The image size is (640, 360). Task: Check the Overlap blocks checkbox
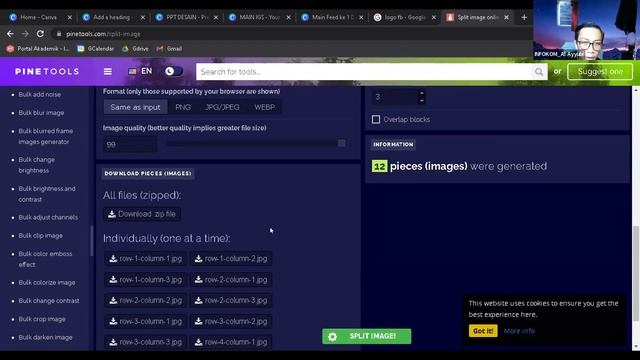point(376,119)
